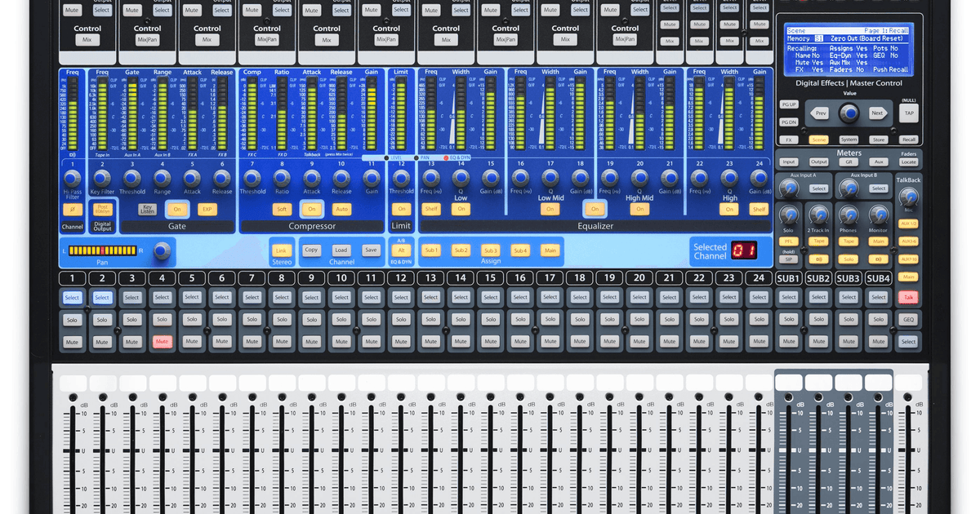Solo channel 7
980x514 pixels.
click(x=252, y=320)
